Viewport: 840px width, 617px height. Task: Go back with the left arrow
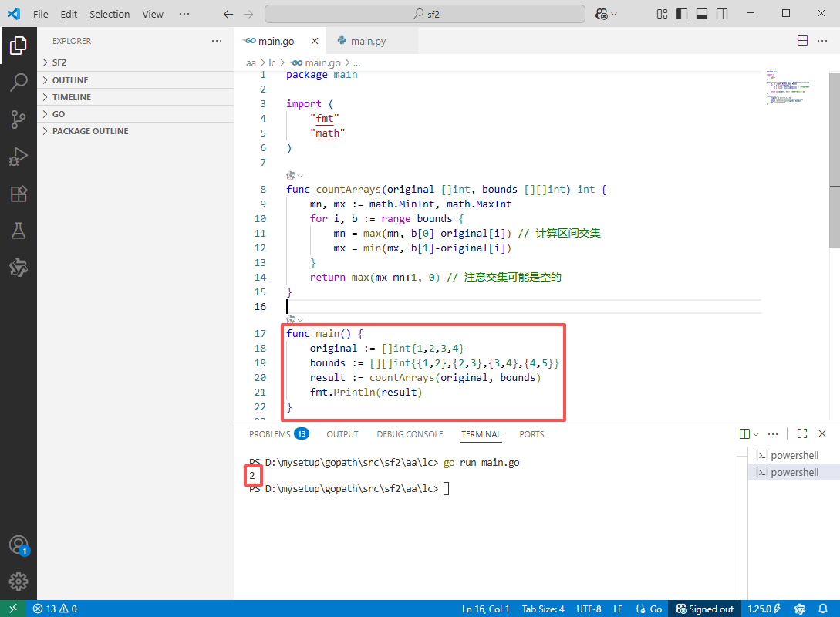(228, 14)
